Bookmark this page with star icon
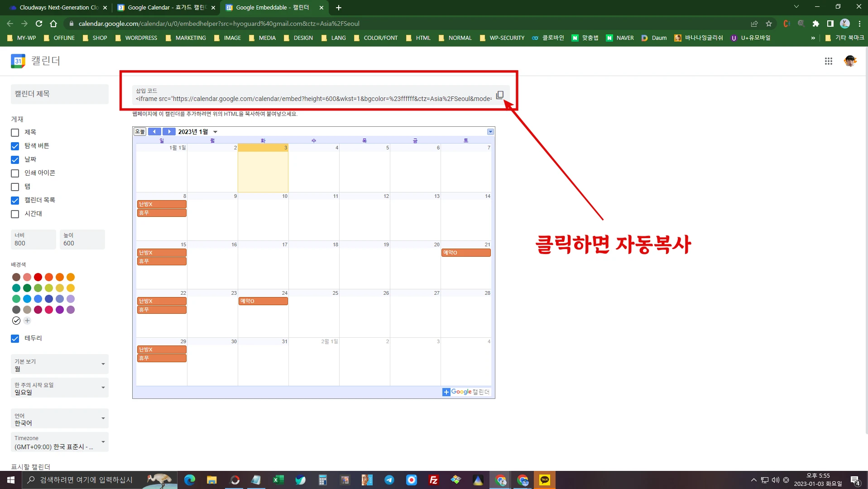Image resolution: width=868 pixels, height=489 pixels. [769, 24]
